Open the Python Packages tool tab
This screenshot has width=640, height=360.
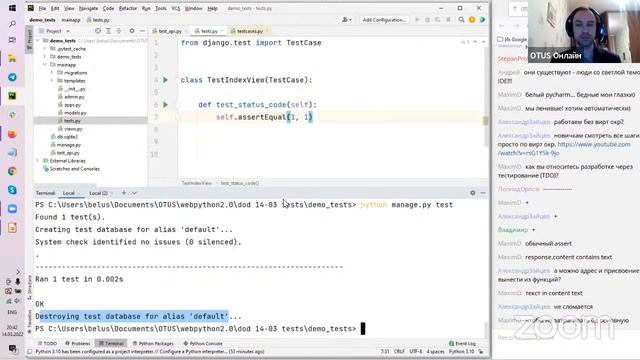[153, 343]
